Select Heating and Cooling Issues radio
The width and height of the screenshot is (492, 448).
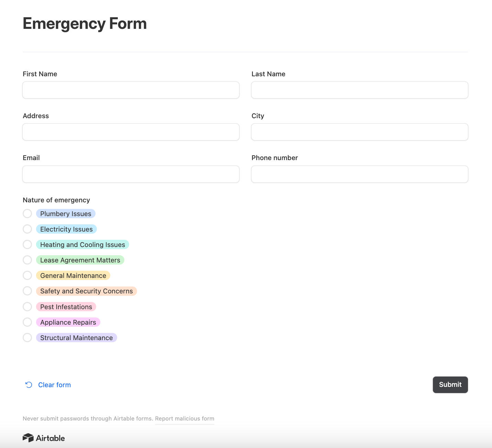[27, 245]
